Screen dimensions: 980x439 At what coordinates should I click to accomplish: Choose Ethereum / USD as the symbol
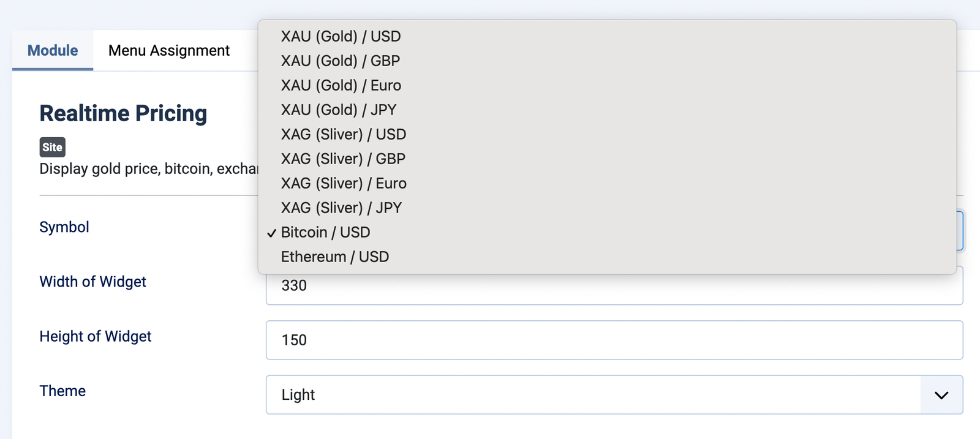coord(334,257)
